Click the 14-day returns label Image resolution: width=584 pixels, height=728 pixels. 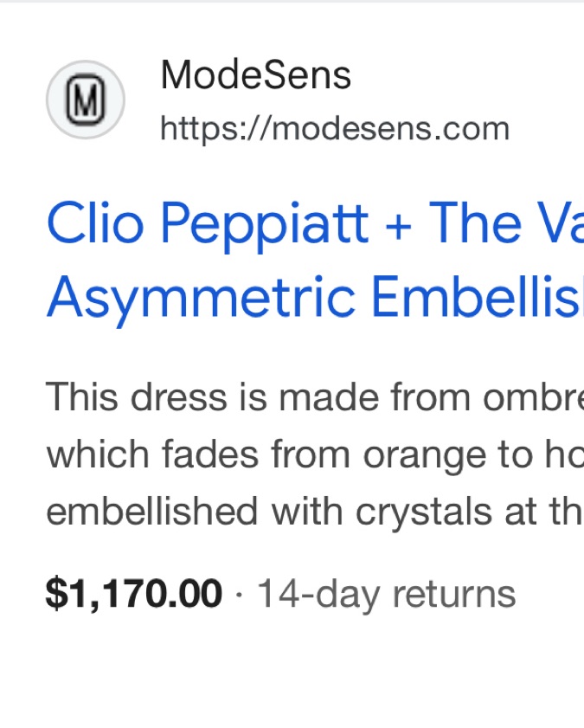tap(386, 594)
